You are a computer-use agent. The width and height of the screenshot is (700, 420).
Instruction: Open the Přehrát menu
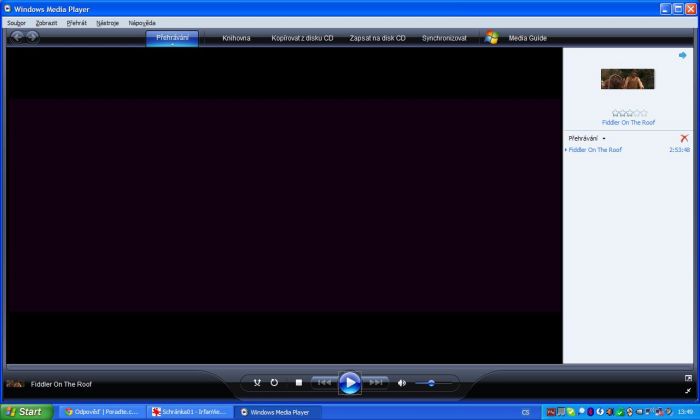coord(77,23)
